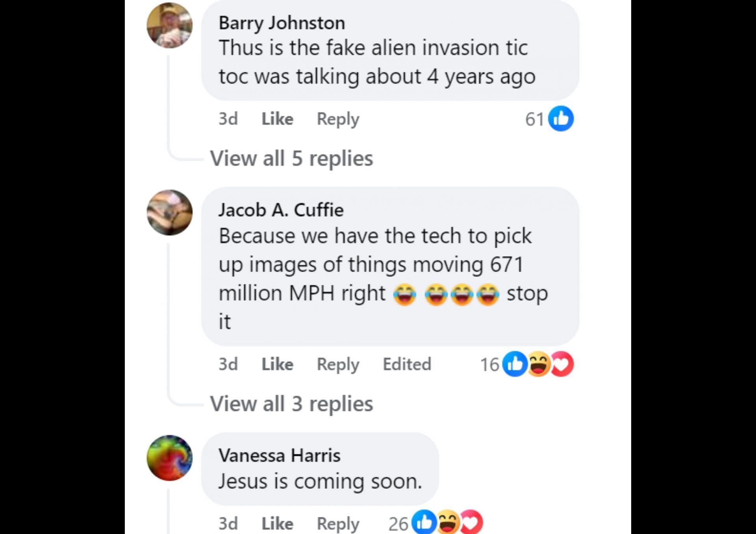View edit history via Edited label

[407, 364]
